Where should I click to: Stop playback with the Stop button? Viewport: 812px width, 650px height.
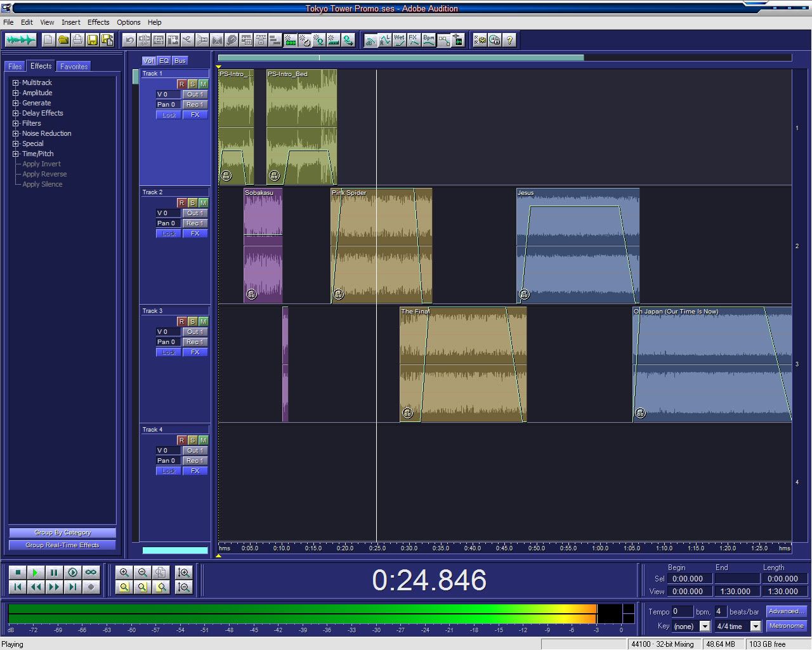(x=17, y=573)
